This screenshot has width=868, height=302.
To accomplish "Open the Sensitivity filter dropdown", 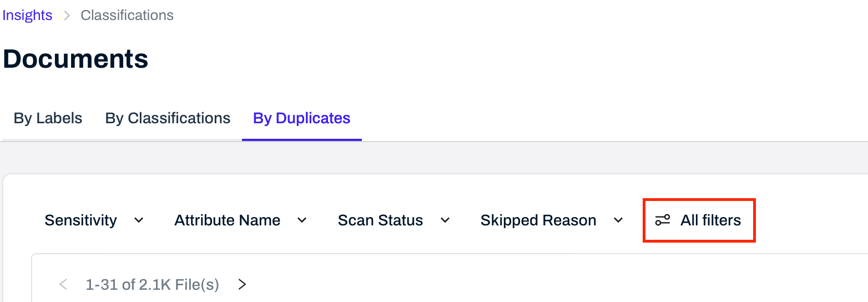I will pyautogui.click(x=81, y=220).
